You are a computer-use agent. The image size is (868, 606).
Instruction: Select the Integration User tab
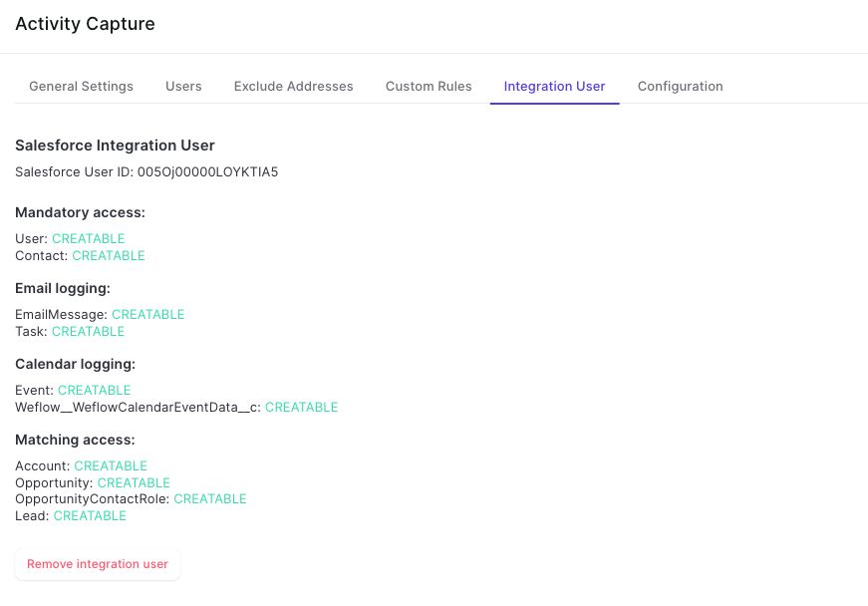coord(554,87)
